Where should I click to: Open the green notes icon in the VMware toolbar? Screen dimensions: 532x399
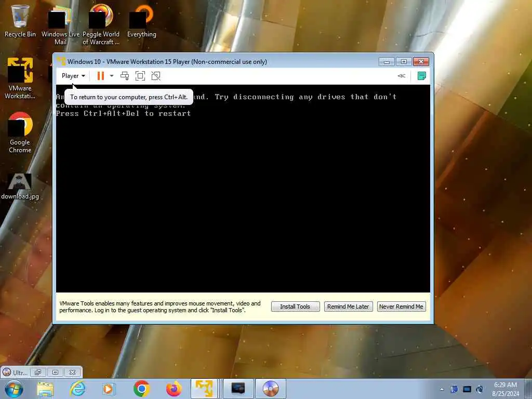click(x=421, y=76)
